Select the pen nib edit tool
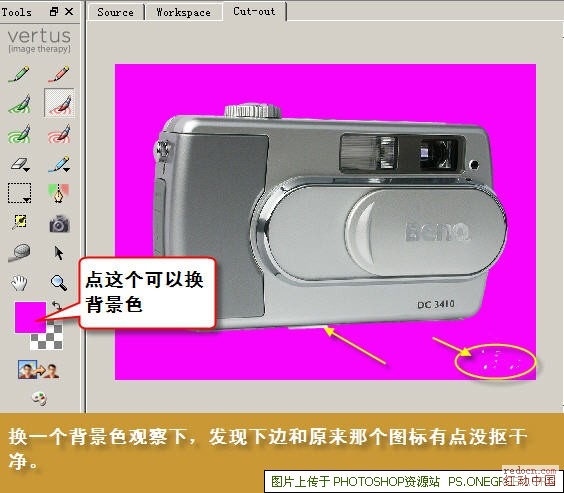This screenshot has height=493, width=564. pyautogui.click(x=58, y=193)
